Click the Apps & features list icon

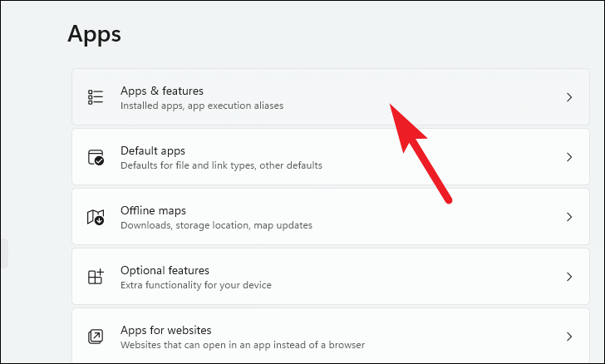[96, 97]
